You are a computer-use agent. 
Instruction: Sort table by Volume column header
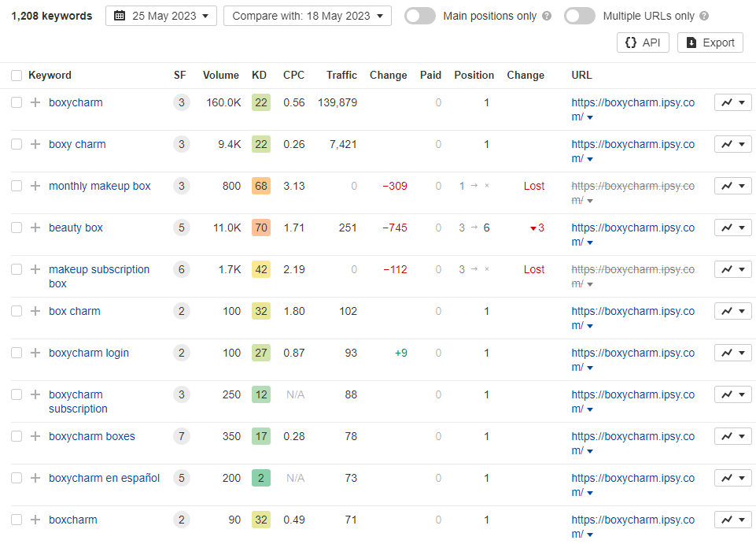coord(221,76)
